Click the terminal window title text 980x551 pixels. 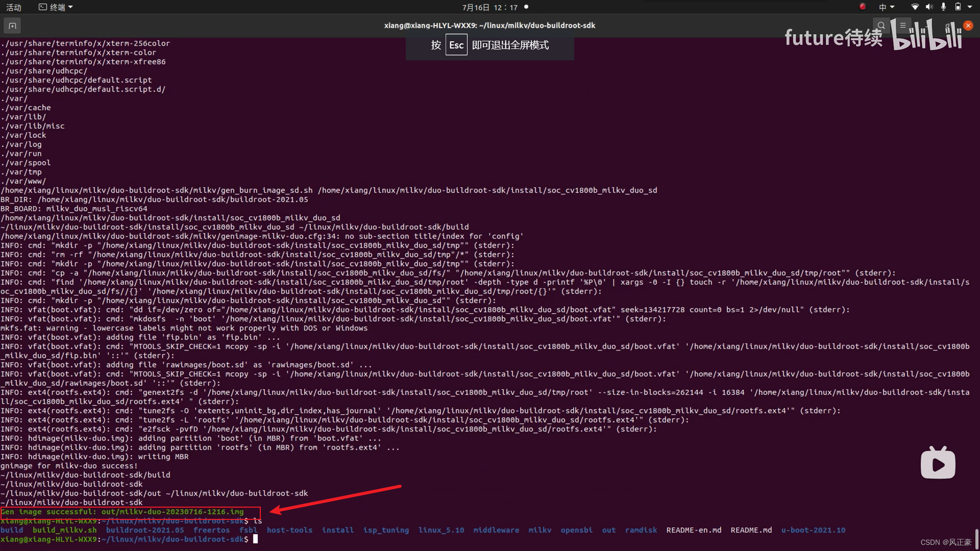(489, 26)
